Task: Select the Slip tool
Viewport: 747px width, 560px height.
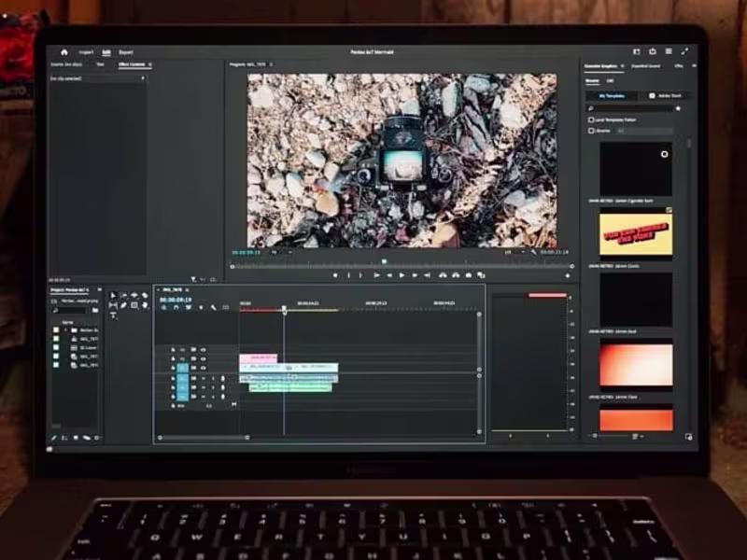Action: pos(113,306)
